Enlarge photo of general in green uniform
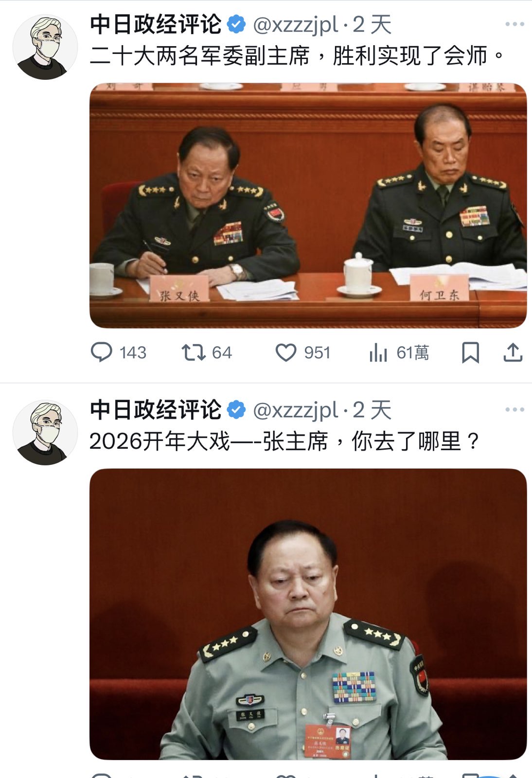Image resolution: width=532 pixels, height=778 pixels. 308,614
